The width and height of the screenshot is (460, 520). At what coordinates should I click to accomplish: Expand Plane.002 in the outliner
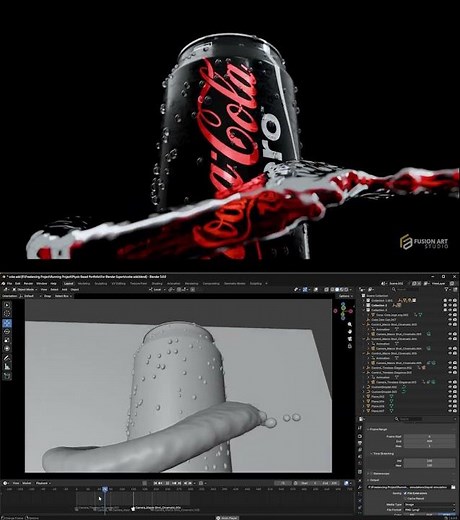(364, 397)
